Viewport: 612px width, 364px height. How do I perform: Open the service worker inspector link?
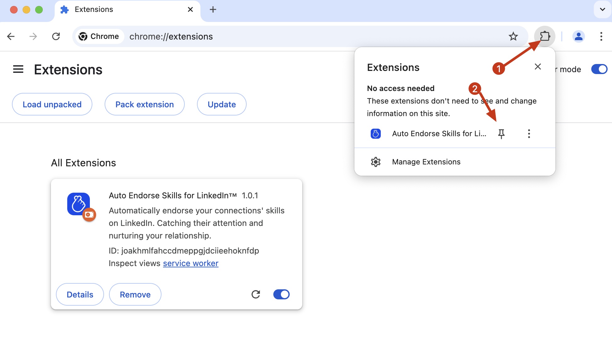(190, 263)
